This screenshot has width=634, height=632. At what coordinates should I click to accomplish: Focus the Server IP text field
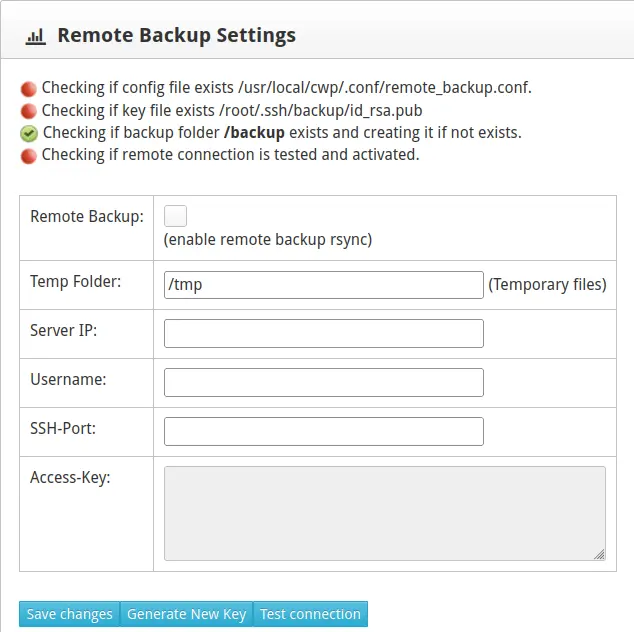pos(323,333)
